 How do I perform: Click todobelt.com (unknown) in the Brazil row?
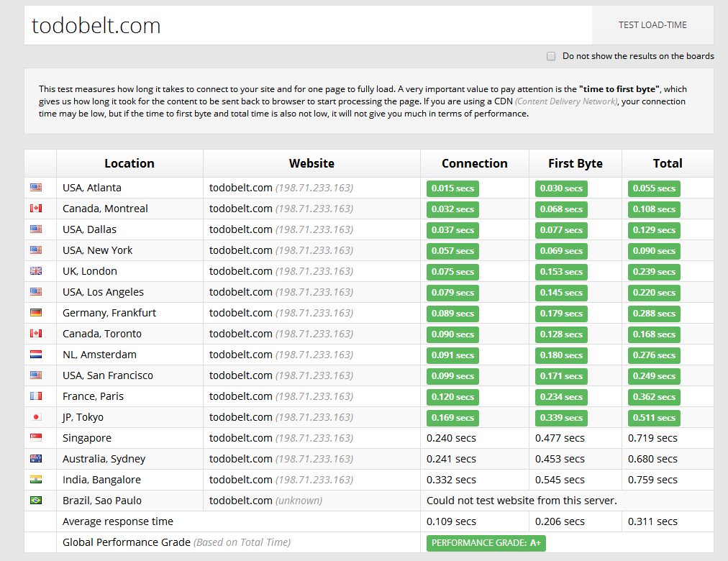[x=265, y=501]
